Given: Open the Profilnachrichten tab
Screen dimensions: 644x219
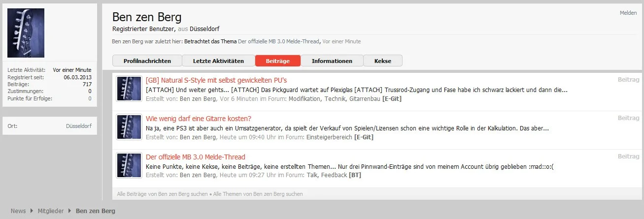Looking at the screenshot, I should click(147, 61).
